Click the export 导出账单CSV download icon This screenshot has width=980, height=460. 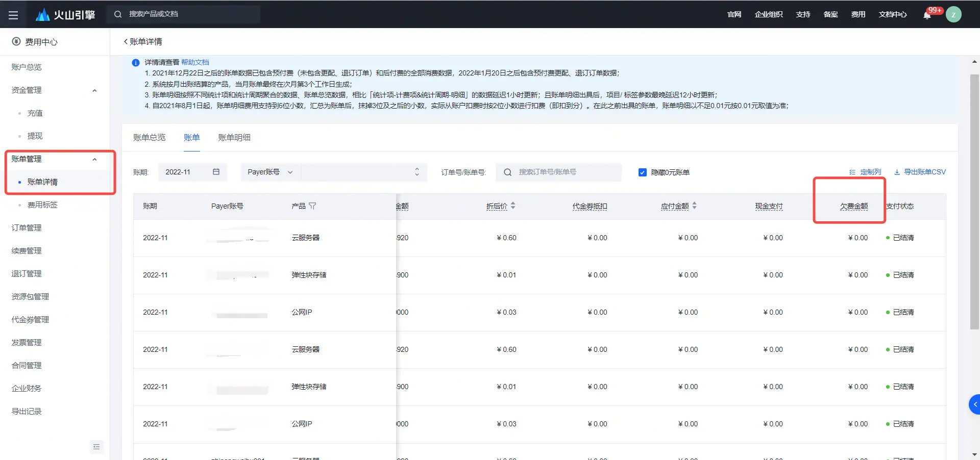pos(897,172)
